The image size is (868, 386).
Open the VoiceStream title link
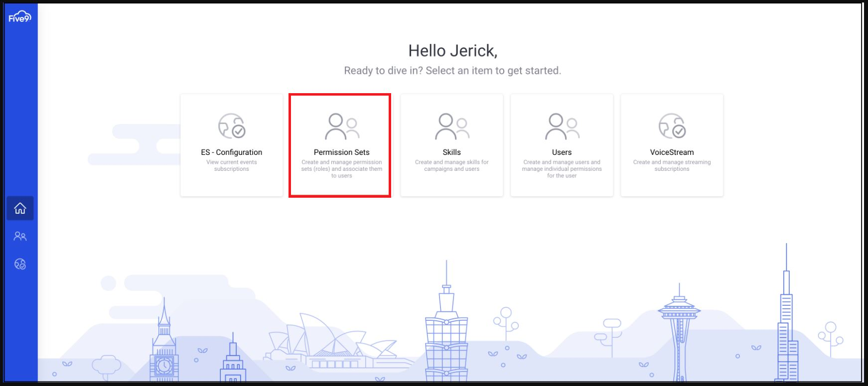(672, 152)
